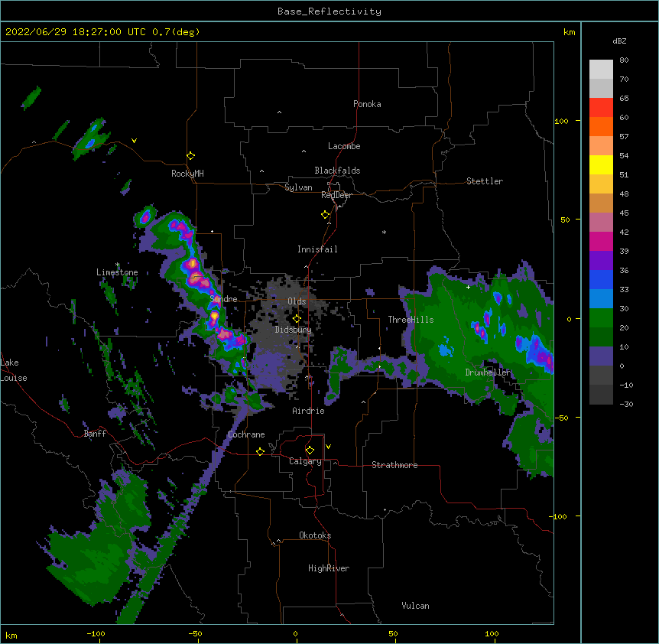Pick the lightest gray swatch atop legend
The width and height of the screenshot is (659, 644).
[x=601, y=70]
